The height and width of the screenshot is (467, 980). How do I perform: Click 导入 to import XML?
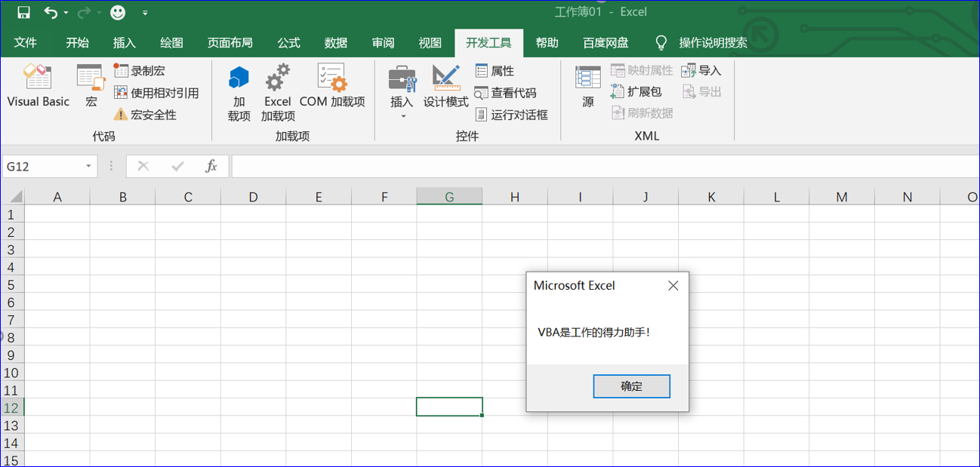tap(701, 71)
